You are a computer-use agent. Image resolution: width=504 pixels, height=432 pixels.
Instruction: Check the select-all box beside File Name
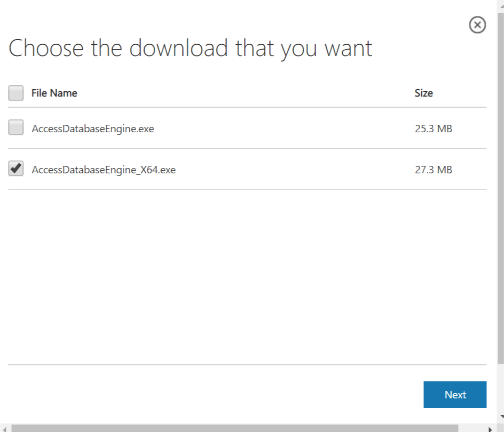pos(16,93)
